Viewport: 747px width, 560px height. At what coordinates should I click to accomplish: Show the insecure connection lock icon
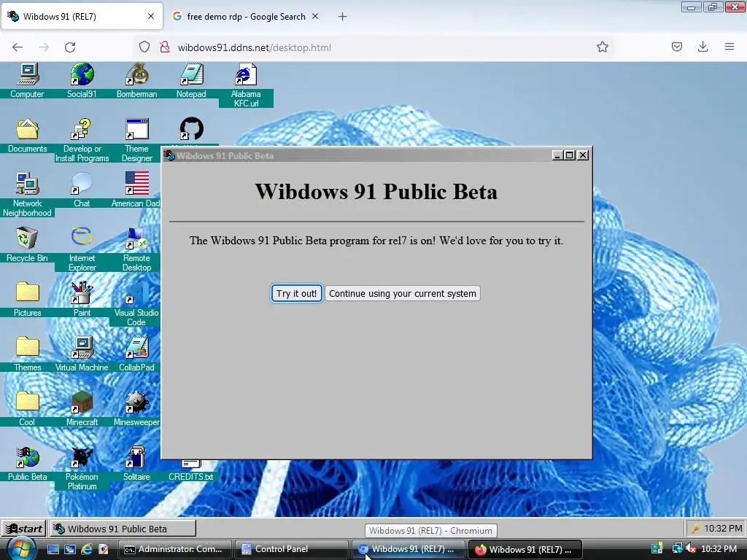(165, 47)
